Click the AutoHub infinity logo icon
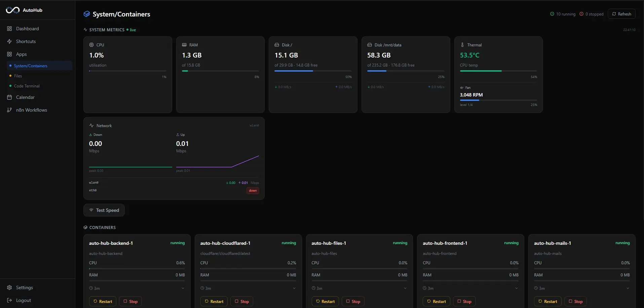Viewport: 644px width, 308px height. 13,10
